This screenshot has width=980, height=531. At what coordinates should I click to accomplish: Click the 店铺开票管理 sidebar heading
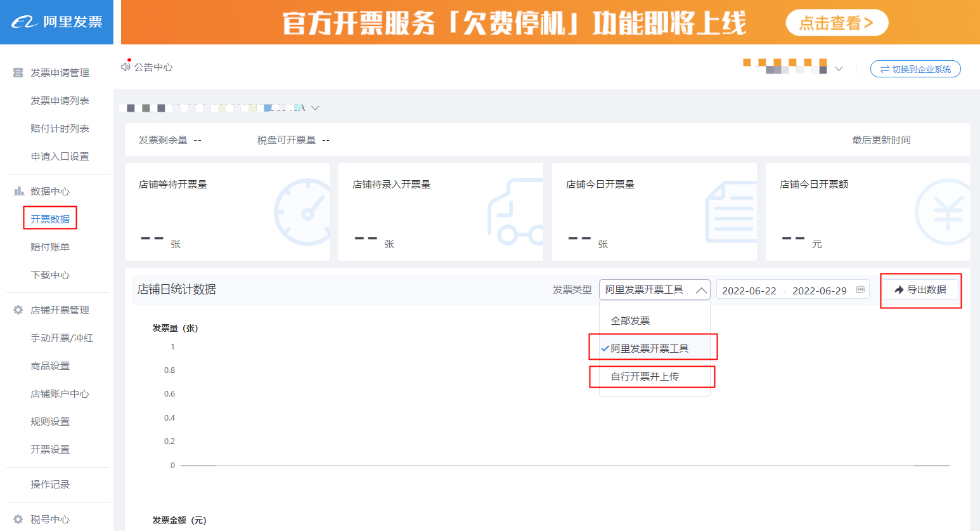pos(60,310)
